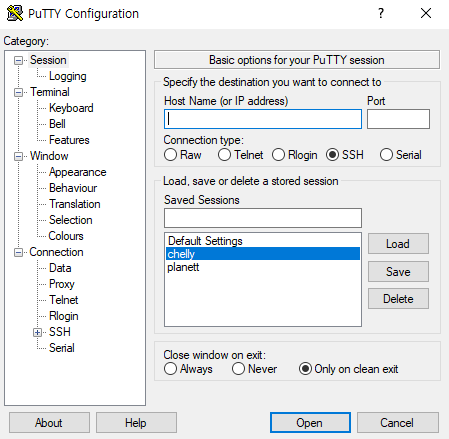This screenshot has height=439, width=449.
Task: Collapse the Connection category node
Action: point(18,252)
